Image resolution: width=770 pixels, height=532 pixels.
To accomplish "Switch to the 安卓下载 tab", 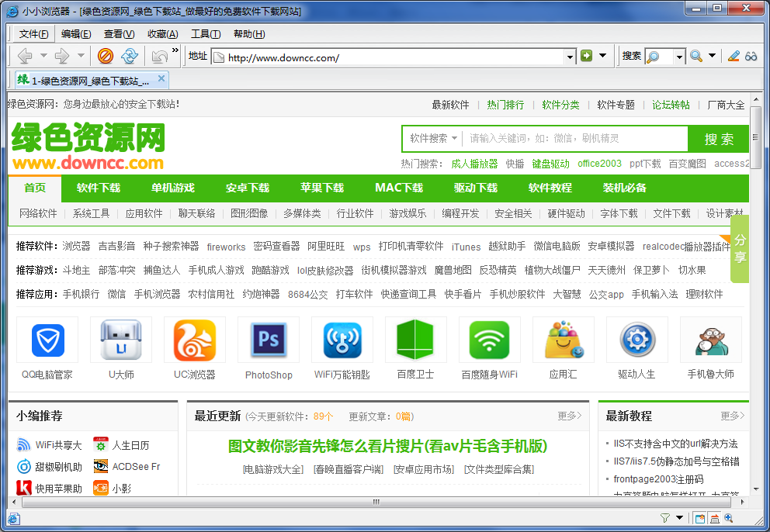I will [x=248, y=188].
